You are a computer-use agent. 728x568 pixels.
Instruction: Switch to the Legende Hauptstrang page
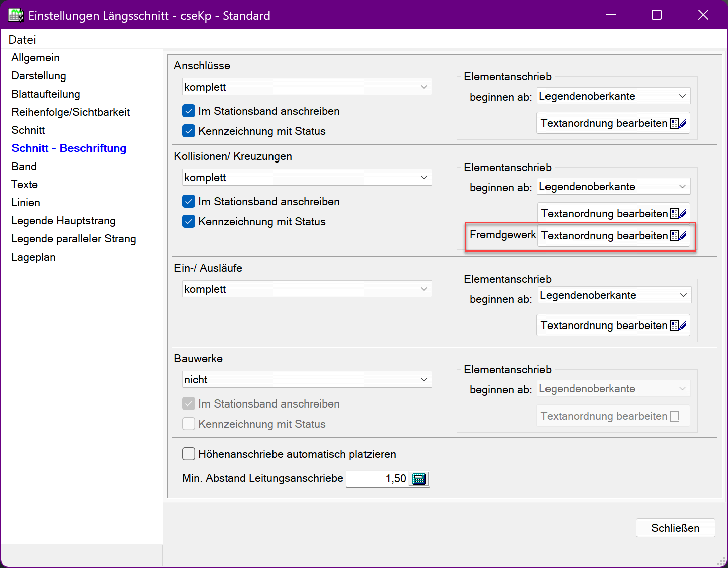coord(63,221)
